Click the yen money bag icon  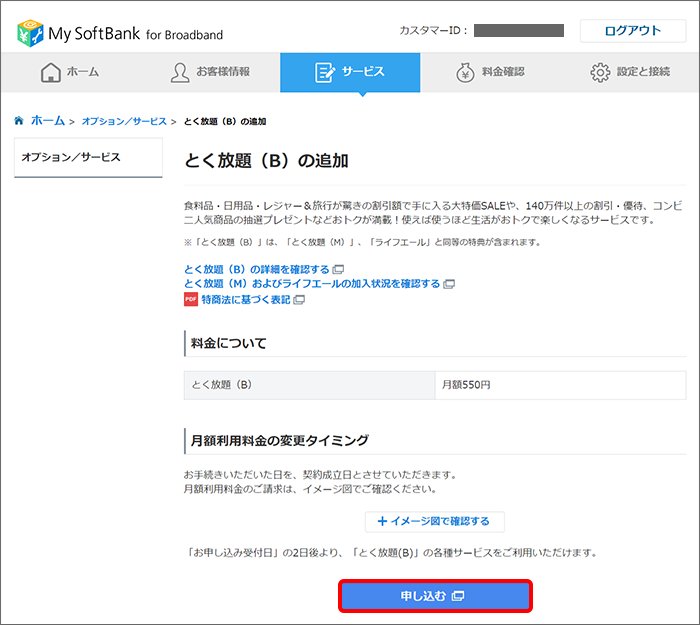(465, 72)
